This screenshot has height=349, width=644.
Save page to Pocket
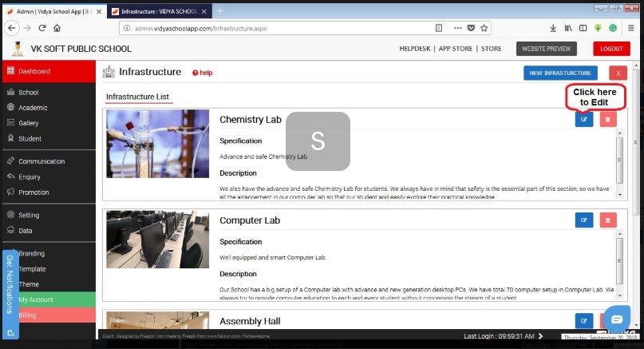click(x=471, y=28)
